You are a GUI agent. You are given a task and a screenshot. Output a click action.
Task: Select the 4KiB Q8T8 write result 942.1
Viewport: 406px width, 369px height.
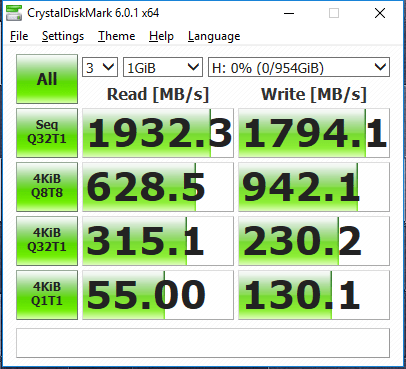[x=314, y=187]
